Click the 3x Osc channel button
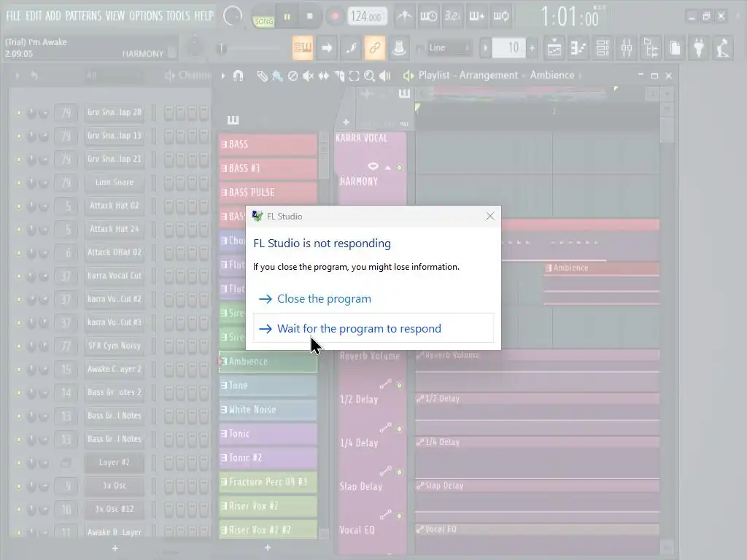The image size is (747, 560). (x=115, y=486)
